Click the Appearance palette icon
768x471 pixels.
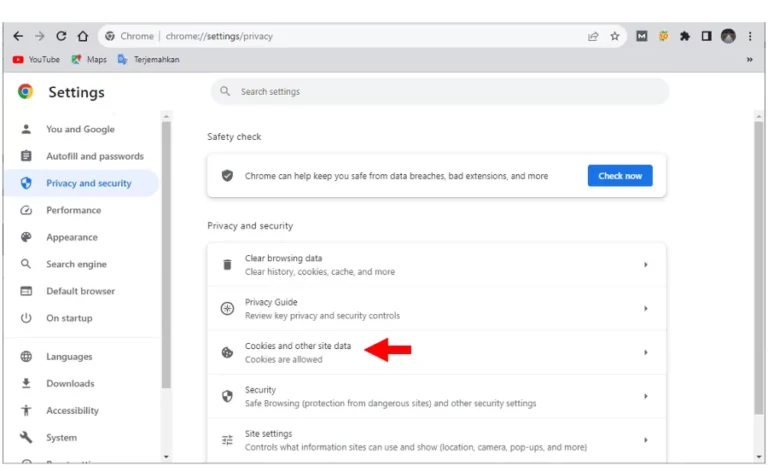point(26,237)
